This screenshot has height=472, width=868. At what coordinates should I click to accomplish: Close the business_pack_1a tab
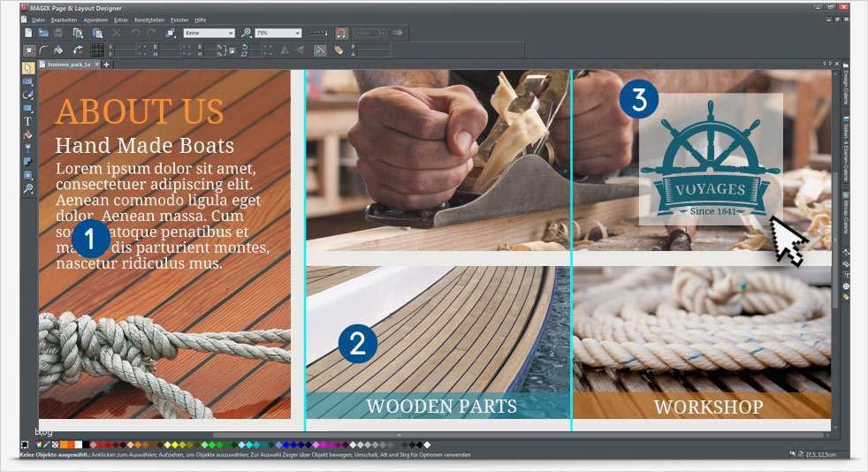click(x=96, y=65)
